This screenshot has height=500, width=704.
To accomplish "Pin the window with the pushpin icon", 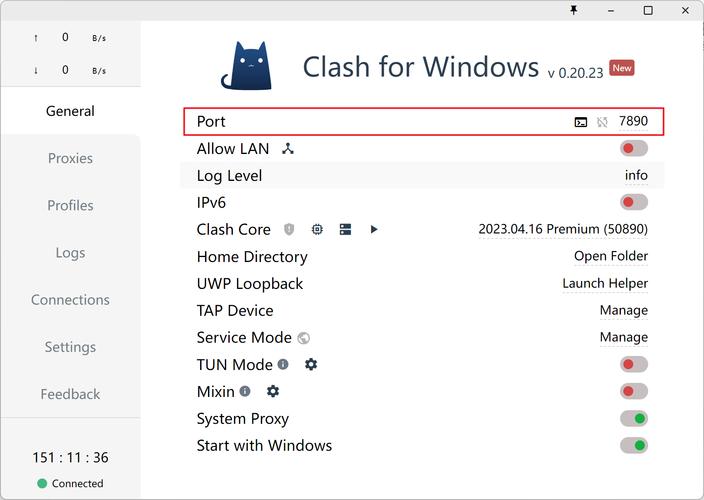I will point(574,10).
